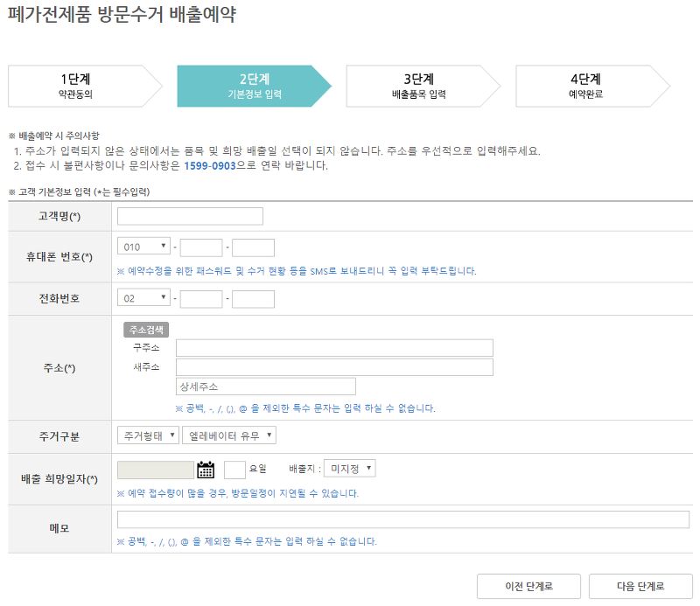Click the 상세주소 detail address field
The height and width of the screenshot is (606, 700).
tap(265, 386)
